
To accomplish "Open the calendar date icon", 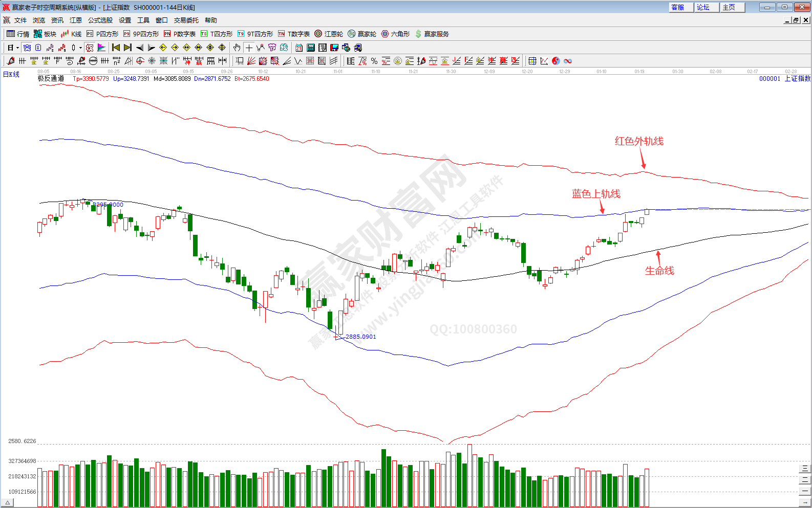I will 299,48.
